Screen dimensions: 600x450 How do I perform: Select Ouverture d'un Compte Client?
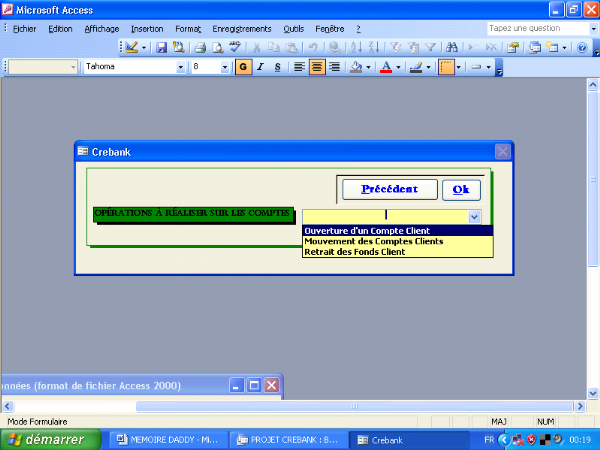click(398, 231)
